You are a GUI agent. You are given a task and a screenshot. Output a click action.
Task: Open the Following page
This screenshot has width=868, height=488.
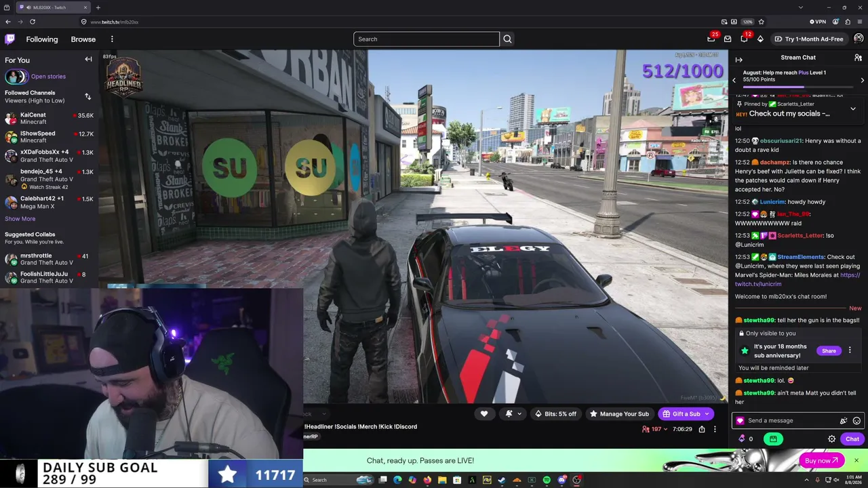42,39
